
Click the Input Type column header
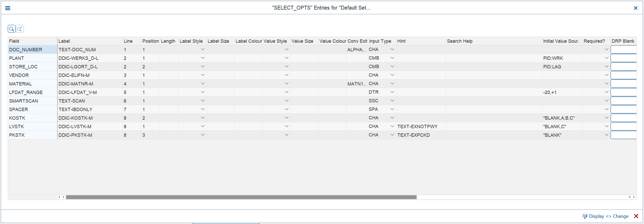click(380, 41)
